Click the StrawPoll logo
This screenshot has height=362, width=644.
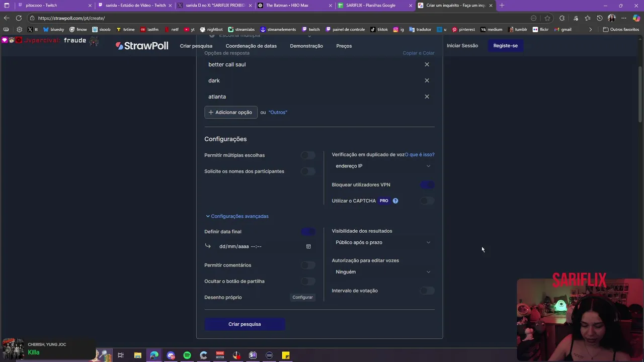tap(142, 46)
